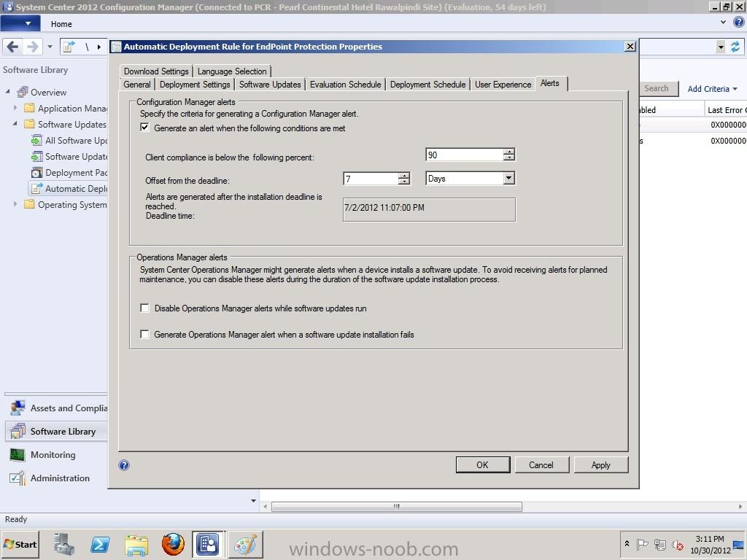Viewport: 747px width, 560px height.
Task: Expand the Add Criteria dropdown
Action: [712, 89]
